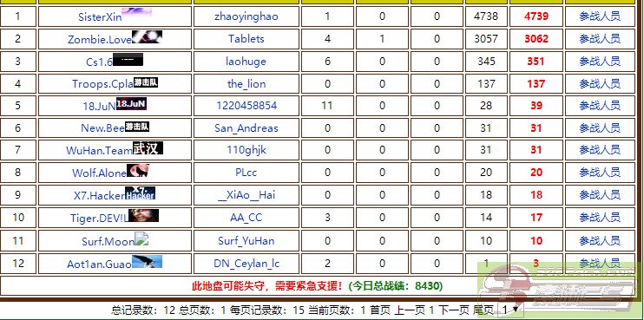Open 参战人员 link for SisterXin row

600,16
